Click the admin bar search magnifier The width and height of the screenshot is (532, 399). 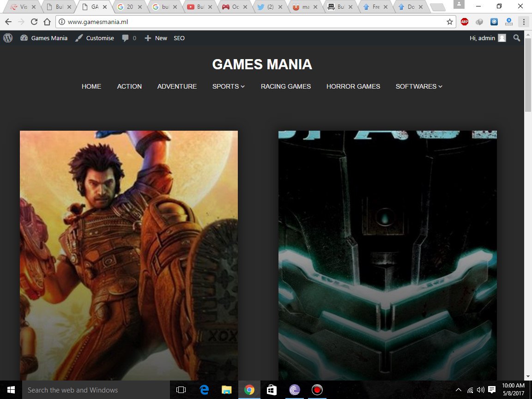[x=517, y=38]
